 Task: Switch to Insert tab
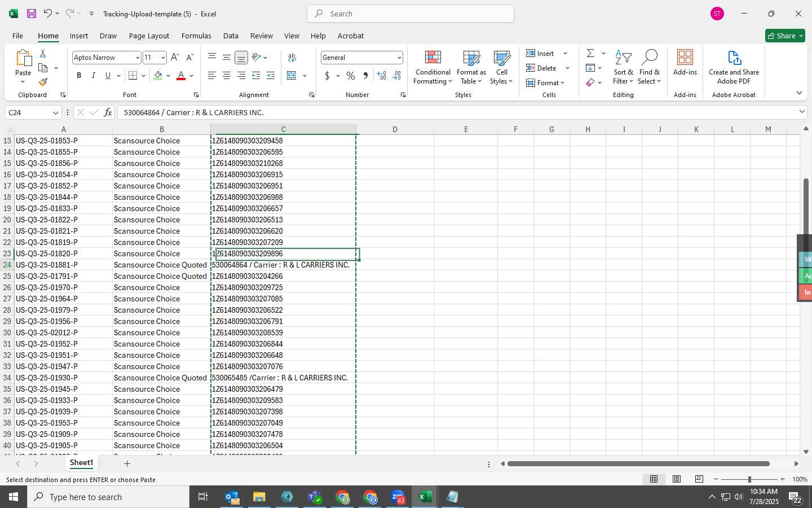[79, 36]
